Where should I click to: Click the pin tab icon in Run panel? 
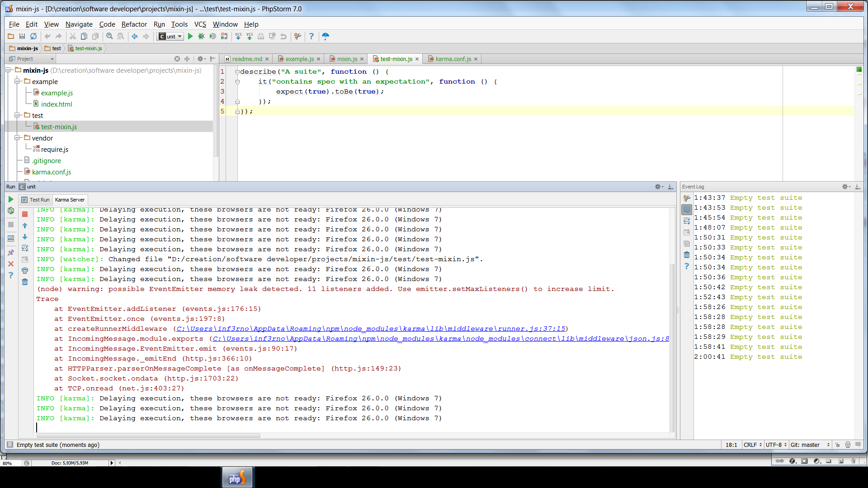pos(11,253)
